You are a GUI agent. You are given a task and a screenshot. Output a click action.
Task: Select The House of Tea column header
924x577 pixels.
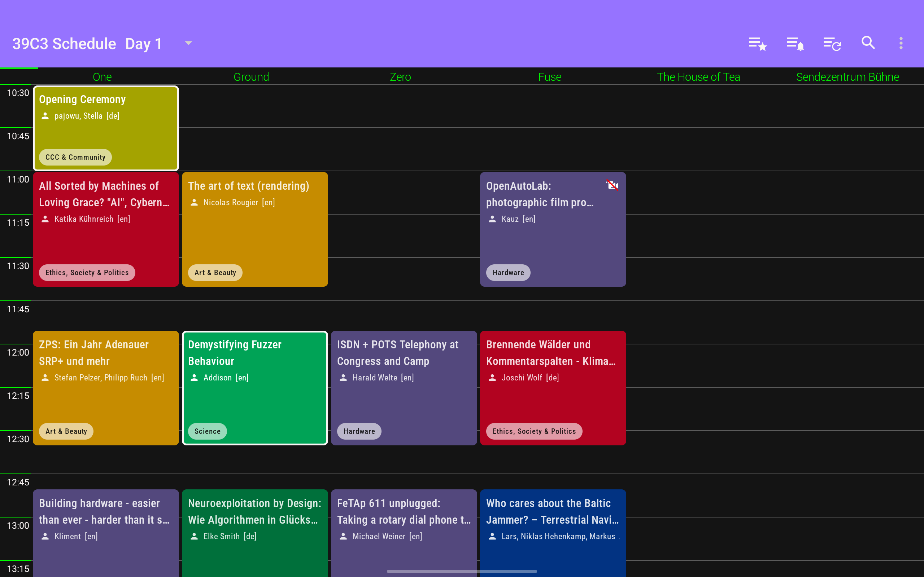click(698, 77)
